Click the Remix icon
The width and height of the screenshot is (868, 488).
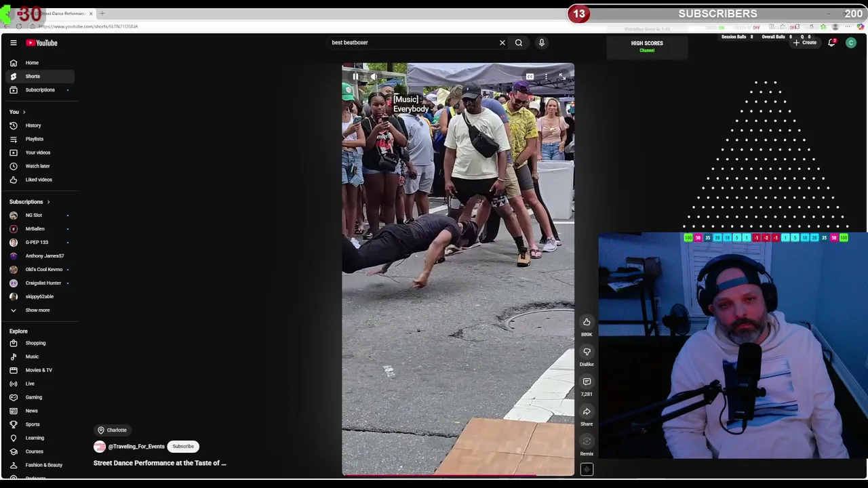(x=587, y=441)
